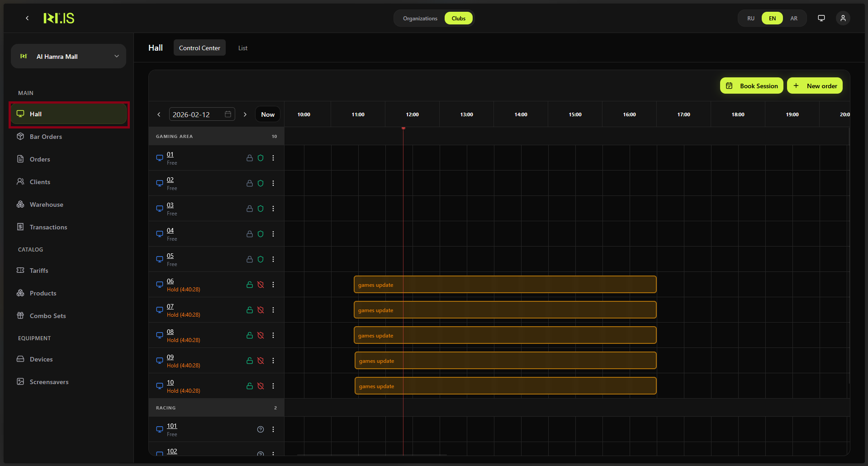Click the green shield icon for station 03
This screenshot has width=868, height=466.
261,209
